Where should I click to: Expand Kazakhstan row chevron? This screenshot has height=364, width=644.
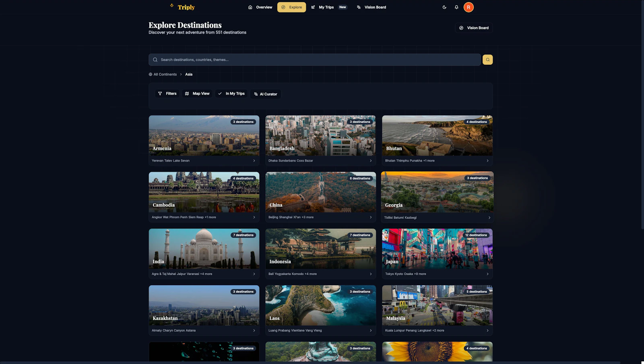point(254,331)
